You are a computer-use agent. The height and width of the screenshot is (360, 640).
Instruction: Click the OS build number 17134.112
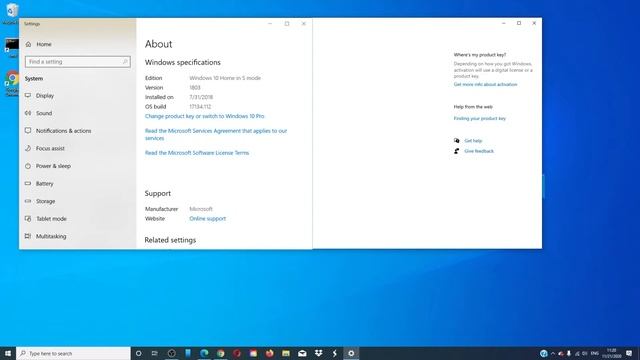200,107
